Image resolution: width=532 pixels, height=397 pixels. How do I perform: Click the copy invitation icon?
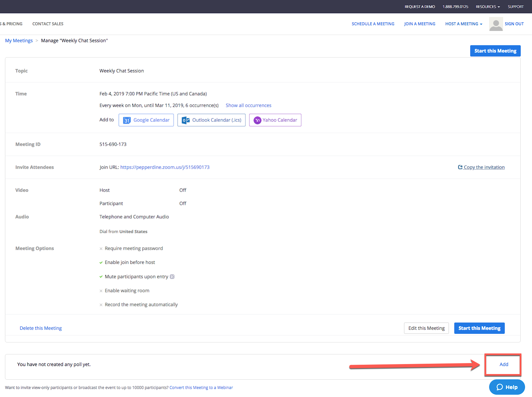[460, 167]
